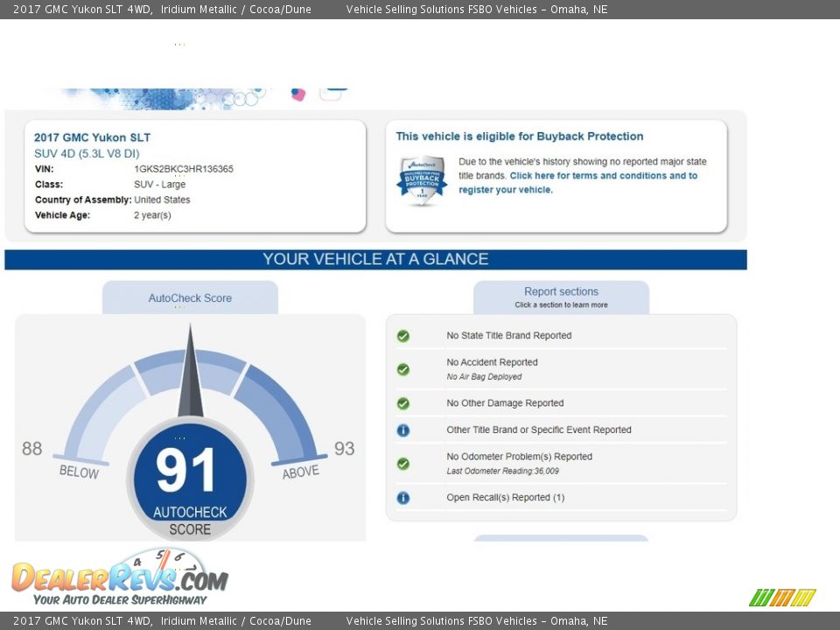This screenshot has width=840, height=630.
Task: Click the YOUR VEHICLE AT A GLANCE banner
Action: 375,259
